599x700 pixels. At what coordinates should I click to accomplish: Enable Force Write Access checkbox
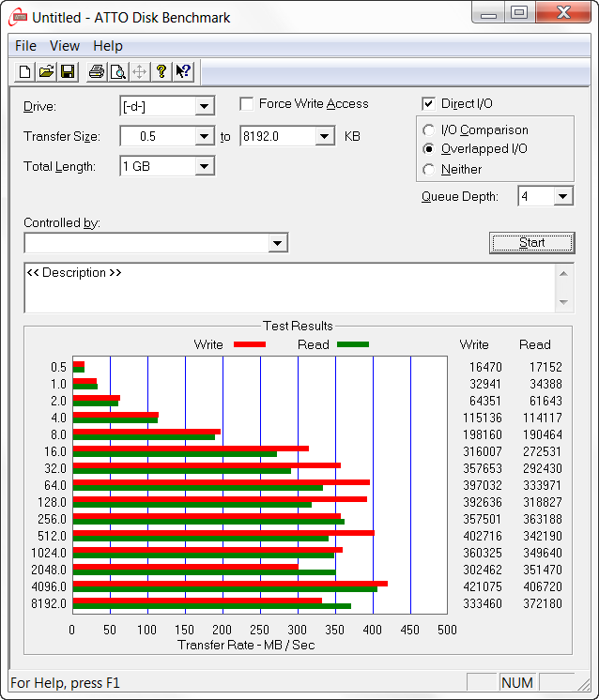247,104
